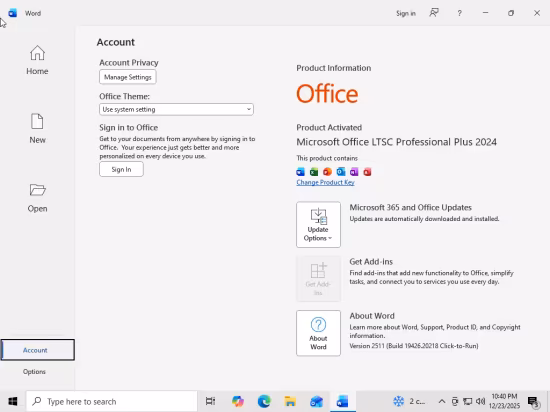This screenshot has height=412, width=550.
Task: Create a New document from the sidebar
Action: pyautogui.click(x=37, y=128)
